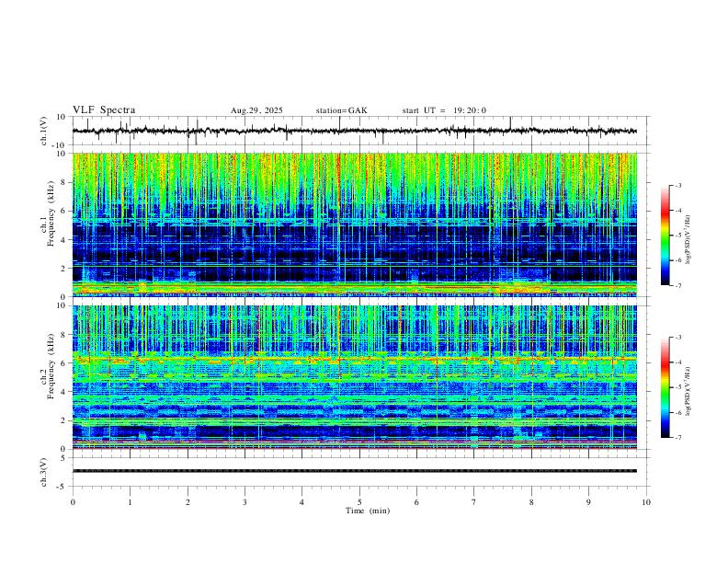Click the time axis tick label '5'
Viewport: 728px width, 563px height.
pyautogui.click(x=359, y=502)
